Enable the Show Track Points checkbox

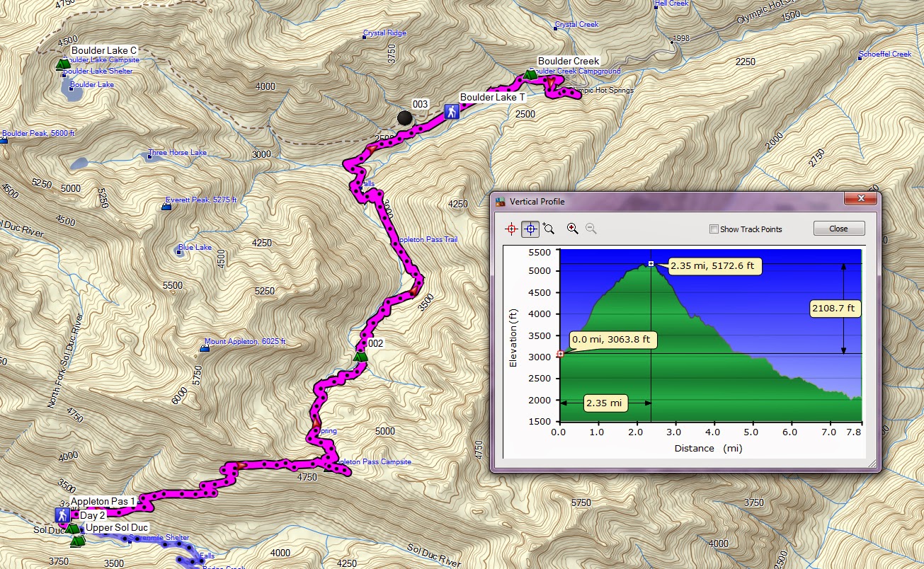[714, 229]
